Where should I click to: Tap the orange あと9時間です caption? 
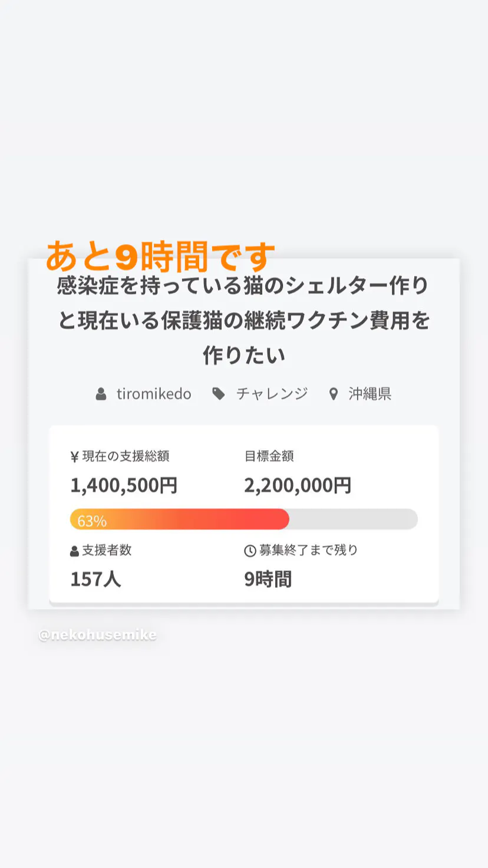[x=160, y=257]
